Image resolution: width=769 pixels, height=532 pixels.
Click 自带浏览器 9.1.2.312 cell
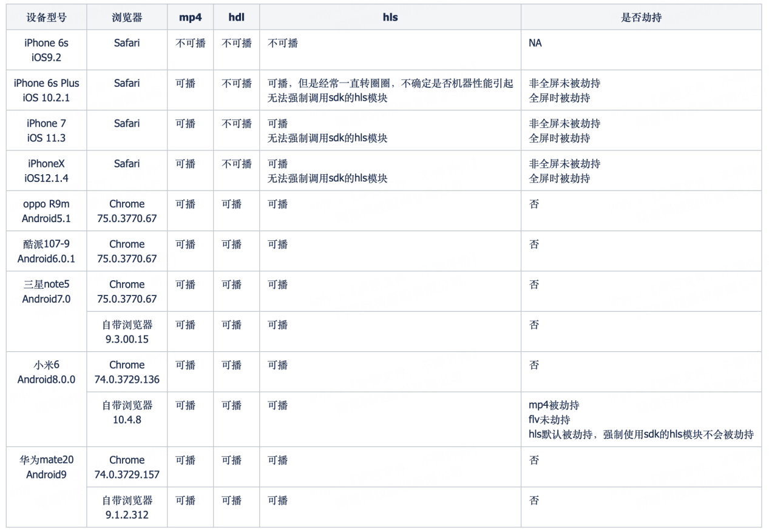click(127, 507)
